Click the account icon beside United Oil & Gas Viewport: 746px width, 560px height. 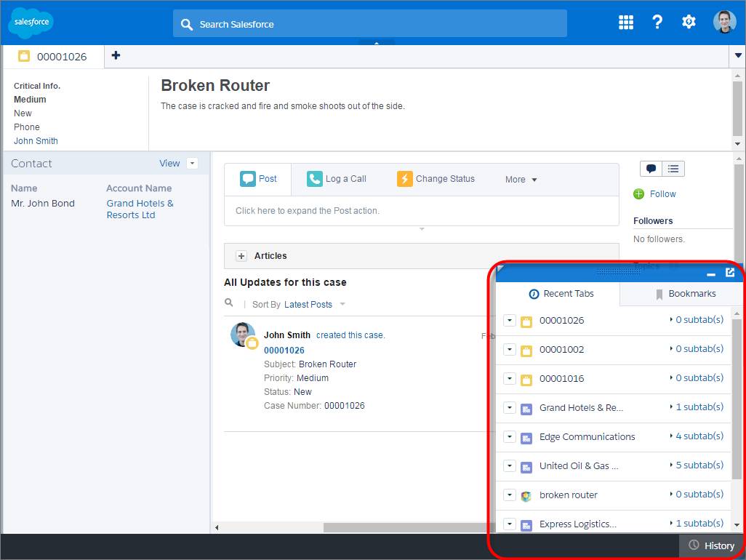click(x=526, y=467)
